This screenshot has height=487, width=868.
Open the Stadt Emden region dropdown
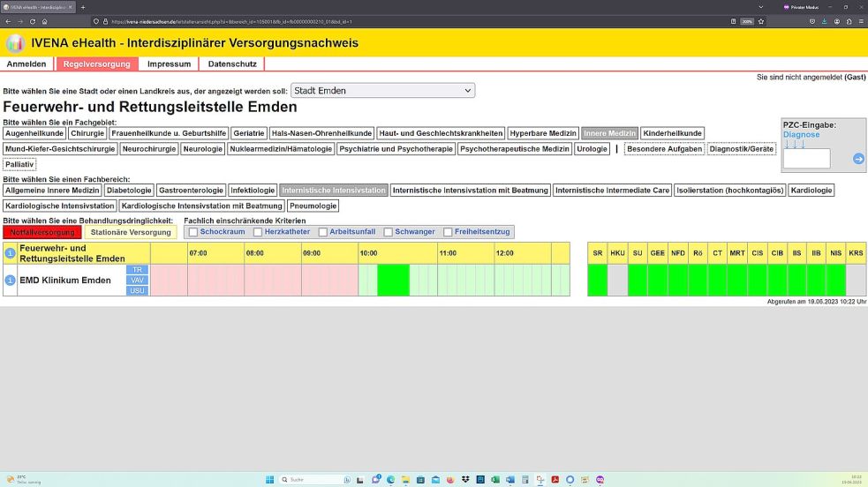[x=382, y=91]
